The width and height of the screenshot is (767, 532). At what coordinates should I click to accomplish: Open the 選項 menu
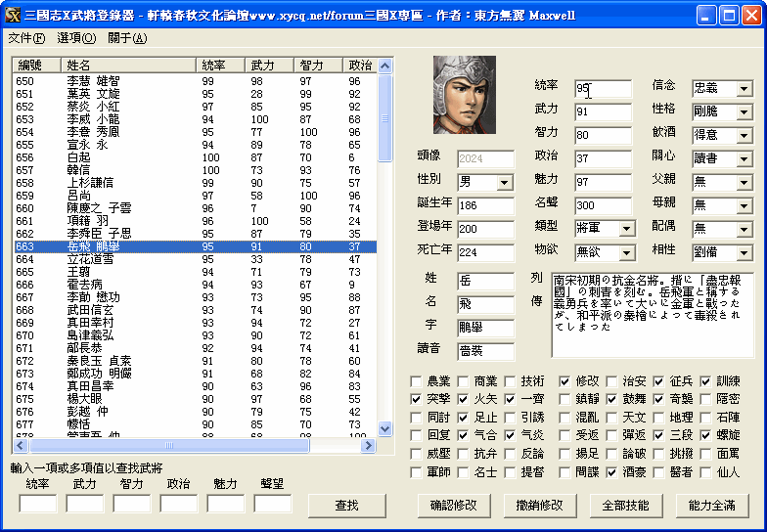76,38
